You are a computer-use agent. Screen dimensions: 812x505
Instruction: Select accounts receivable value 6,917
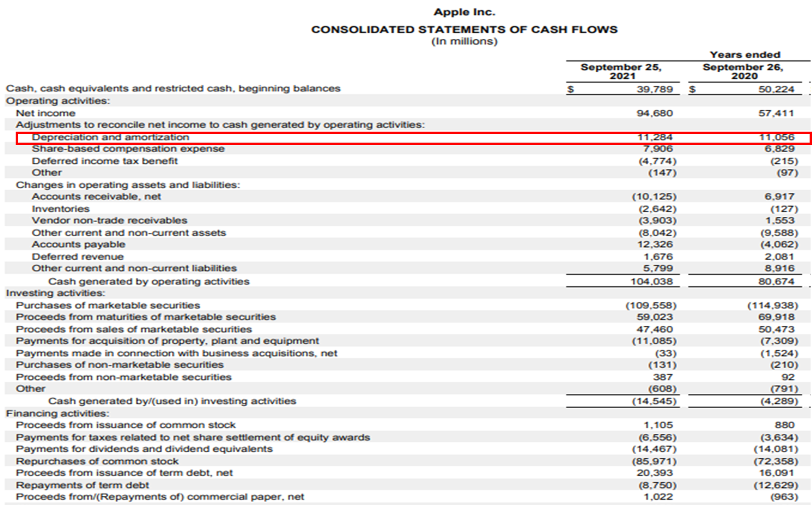tap(779, 197)
